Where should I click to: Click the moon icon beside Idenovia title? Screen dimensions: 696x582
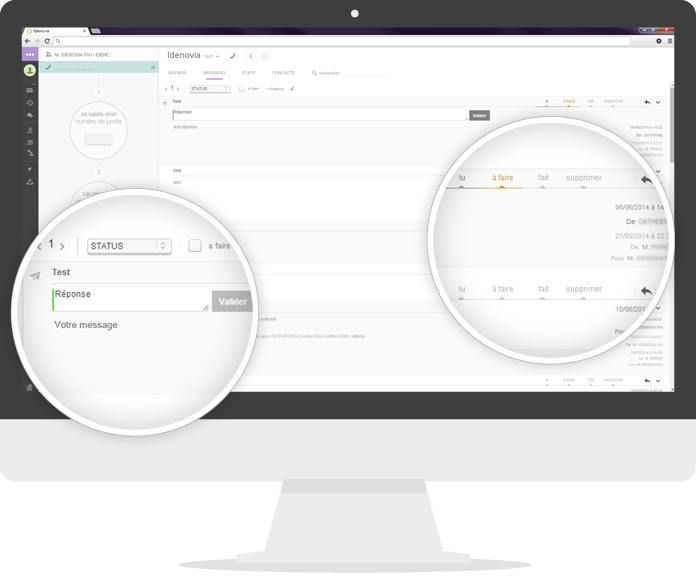251,56
